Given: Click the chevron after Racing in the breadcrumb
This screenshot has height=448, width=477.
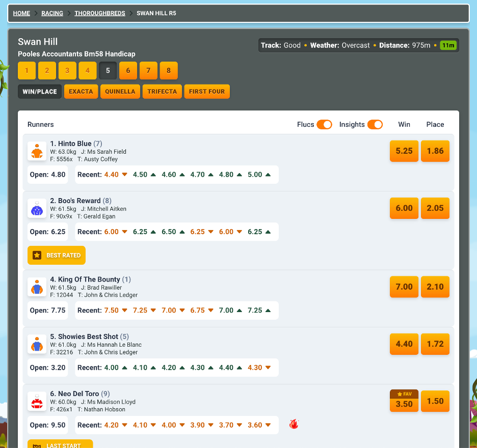Looking at the screenshot, I should click(x=69, y=13).
